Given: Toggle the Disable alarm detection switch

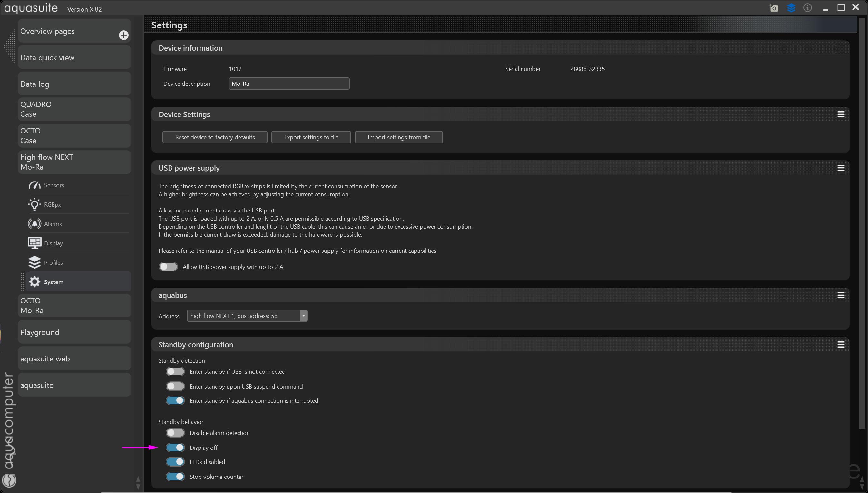Looking at the screenshot, I should (175, 433).
